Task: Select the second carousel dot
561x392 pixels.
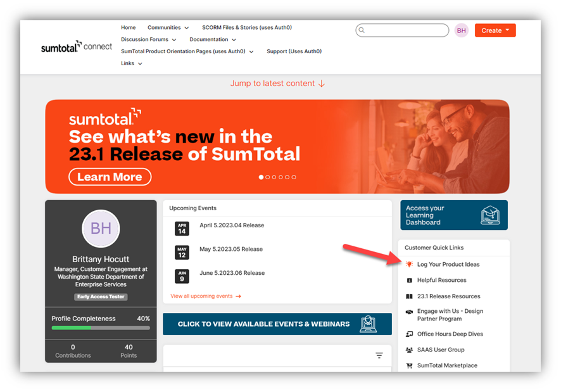Action: tap(268, 177)
